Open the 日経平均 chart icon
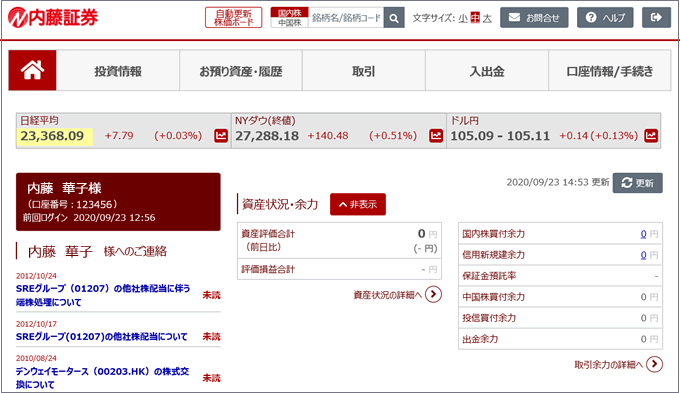Viewport: 680px width, 393px height. click(221, 136)
